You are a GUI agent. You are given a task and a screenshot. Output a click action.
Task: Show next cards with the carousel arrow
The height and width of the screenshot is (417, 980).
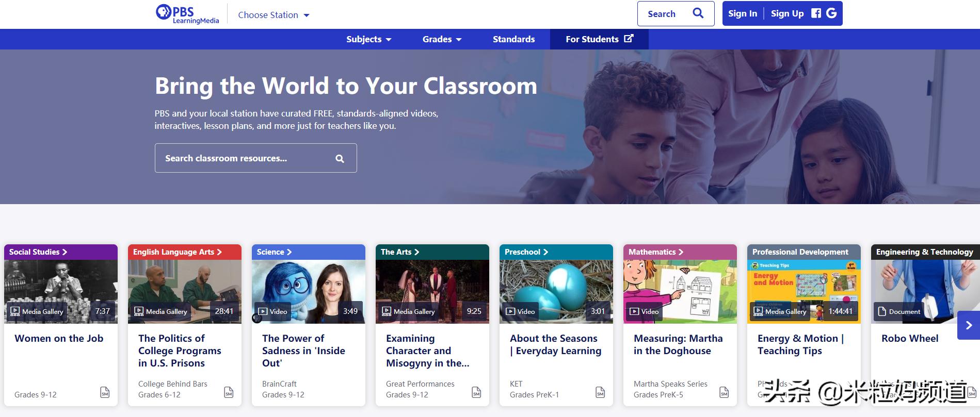tap(969, 325)
